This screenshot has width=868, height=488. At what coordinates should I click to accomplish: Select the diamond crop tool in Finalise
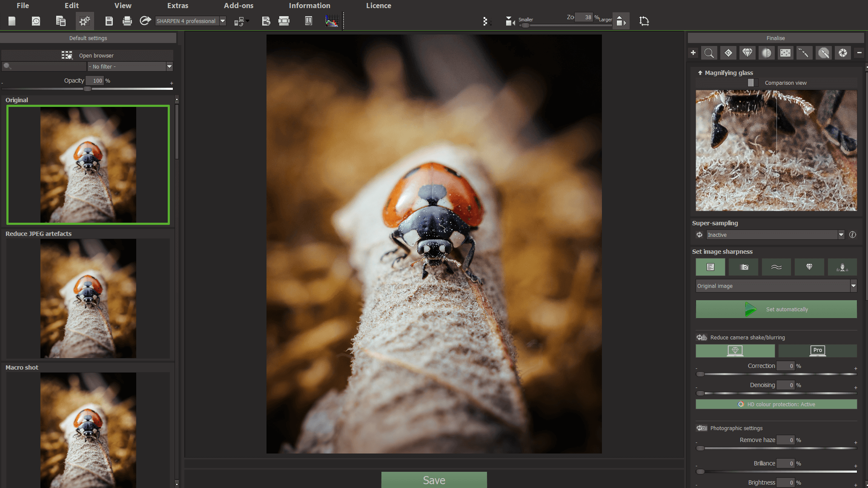point(728,53)
